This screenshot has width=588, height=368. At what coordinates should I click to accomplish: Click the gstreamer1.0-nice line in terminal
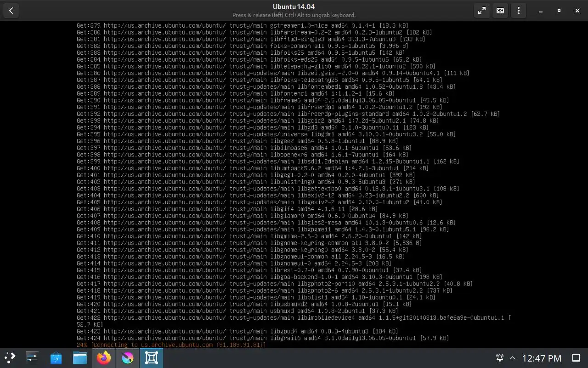pyautogui.click(x=243, y=26)
